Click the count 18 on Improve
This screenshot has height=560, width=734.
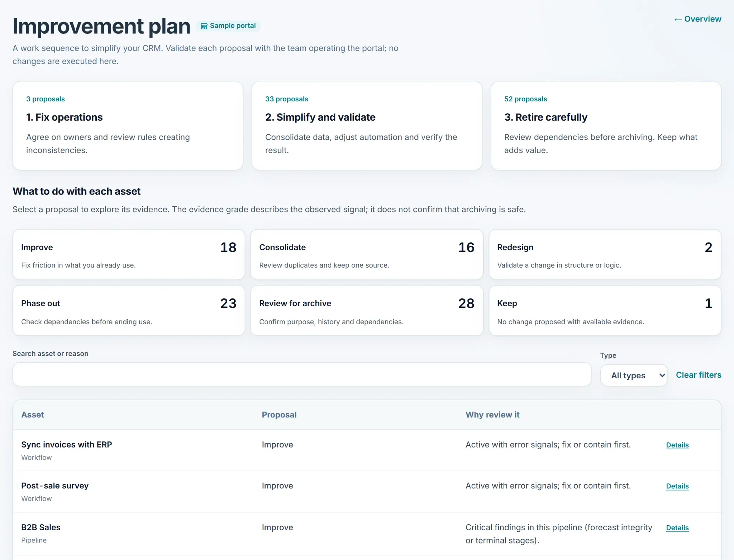[228, 248]
